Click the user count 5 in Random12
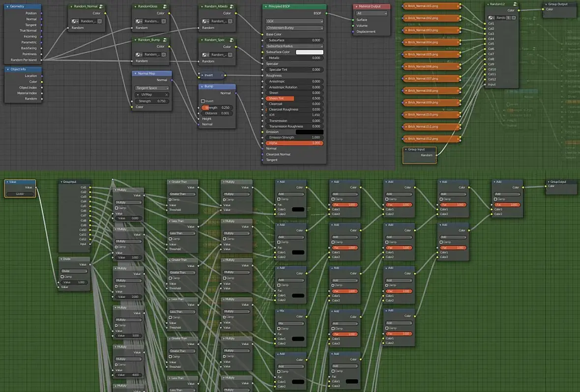This screenshot has height=392, width=580. pos(508,17)
